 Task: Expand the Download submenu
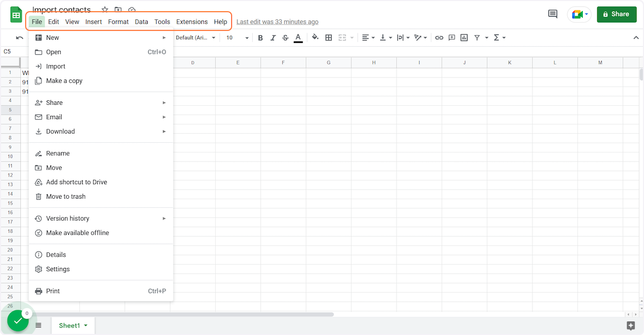coord(101,132)
